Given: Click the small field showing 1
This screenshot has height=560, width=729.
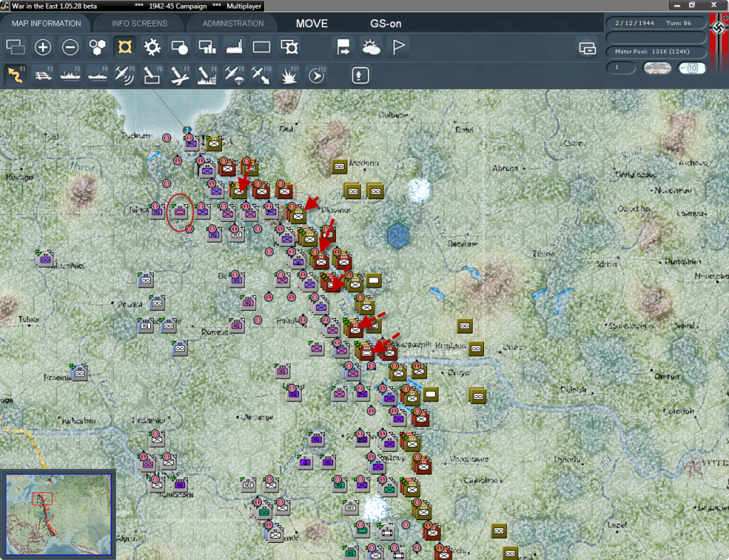Looking at the screenshot, I should click(x=621, y=68).
